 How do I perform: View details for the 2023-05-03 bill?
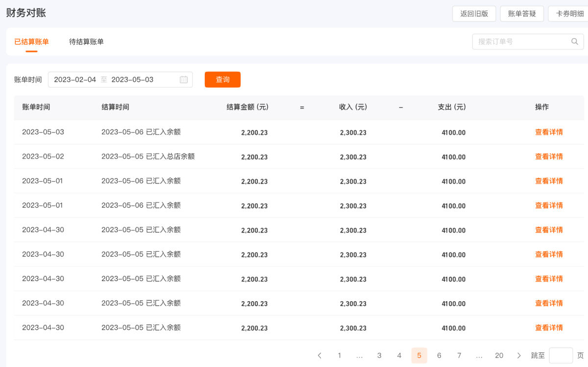tap(549, 132)
